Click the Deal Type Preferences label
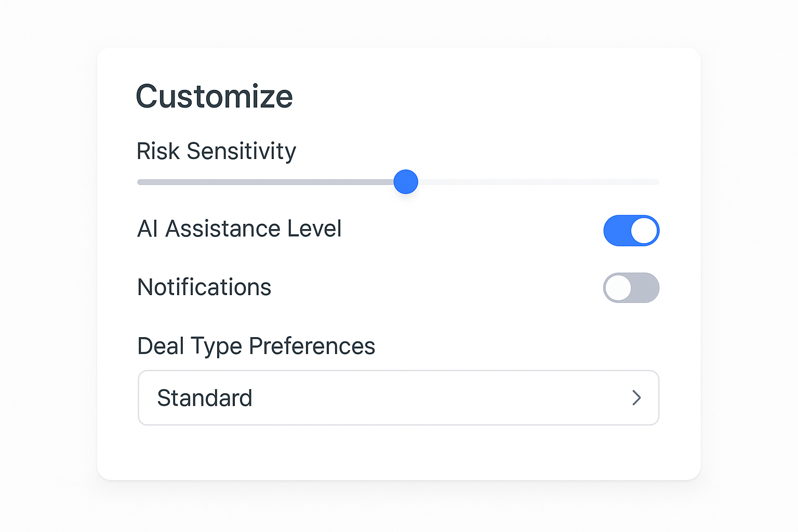The image size is (798, 532). (x=256, y=346)
